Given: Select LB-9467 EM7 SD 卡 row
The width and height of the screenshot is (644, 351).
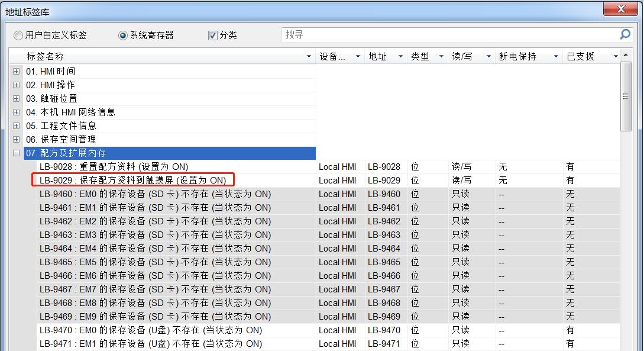Looking at the screenshot, I should [328, 288].
